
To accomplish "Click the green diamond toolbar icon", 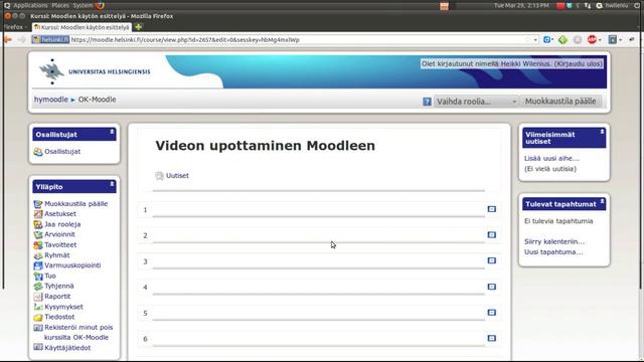I will point(563,40).
